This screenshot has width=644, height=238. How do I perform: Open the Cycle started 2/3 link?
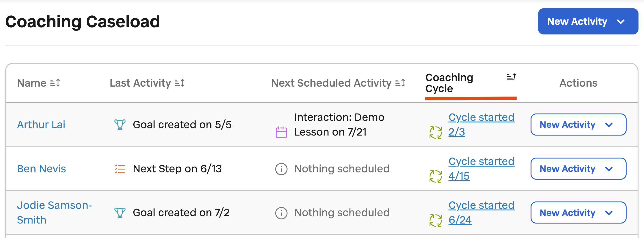[x=481, y=125]
